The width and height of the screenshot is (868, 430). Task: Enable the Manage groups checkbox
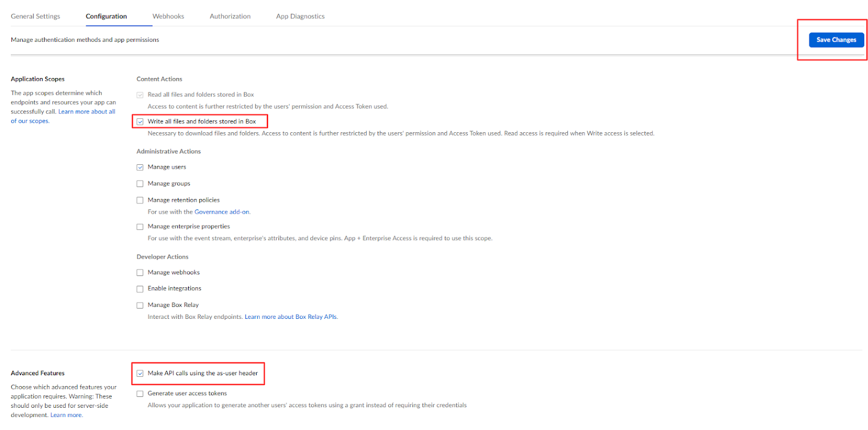(140, 184)
